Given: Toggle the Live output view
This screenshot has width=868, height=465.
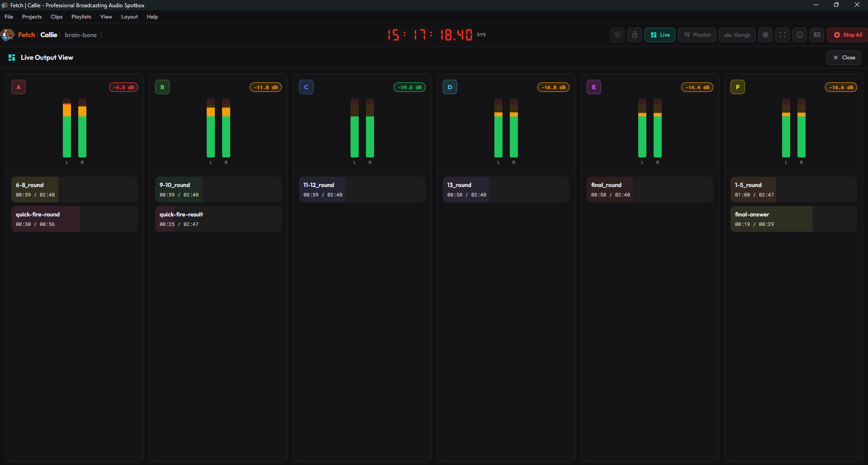Looking at the screenshot, I should pos(660,35).
